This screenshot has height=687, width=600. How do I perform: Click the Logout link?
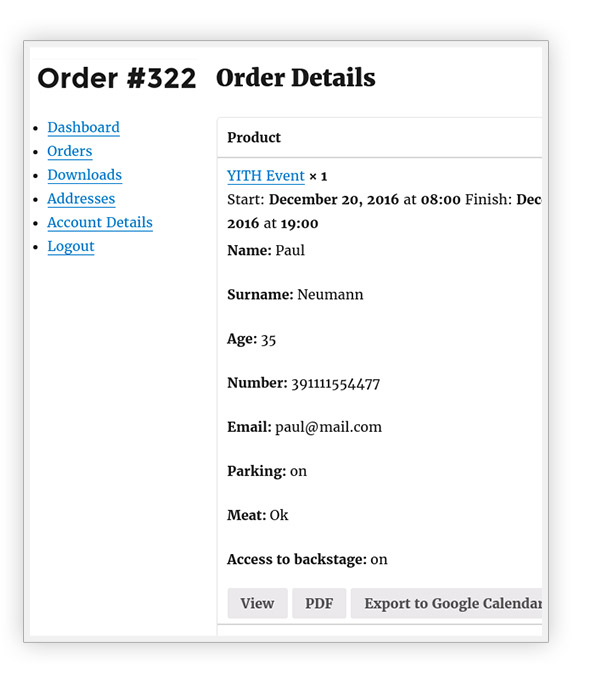tap(70, 247)
